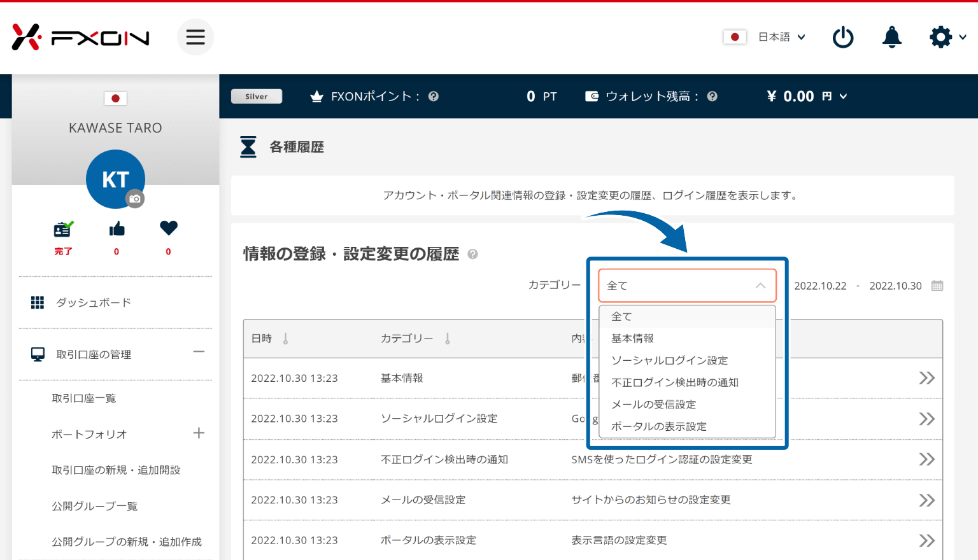The height and width of the screenshot is (560, 978).
Task: Click the crown icon before FXONポイント
Action: [x=316, y=97]
